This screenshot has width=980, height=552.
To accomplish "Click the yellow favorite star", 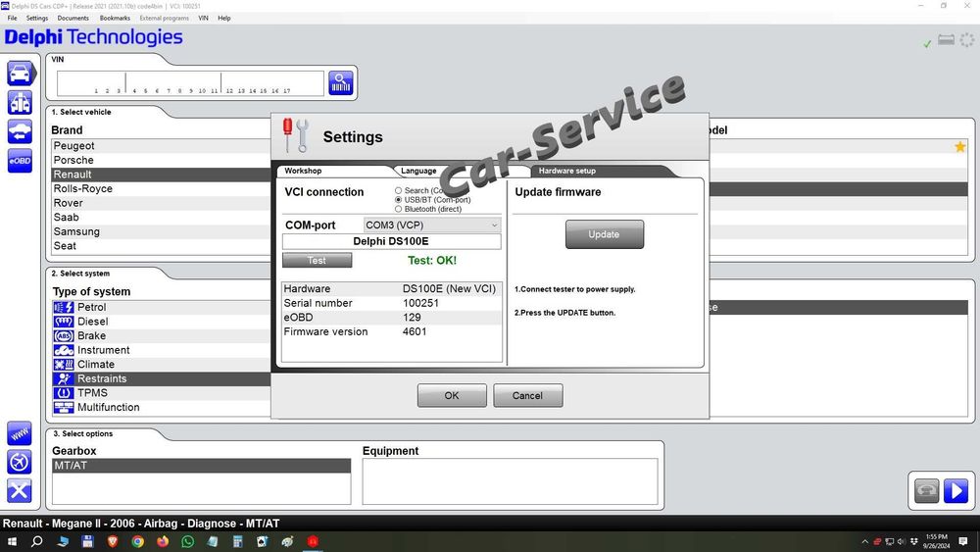I will (x=960, y=147).
